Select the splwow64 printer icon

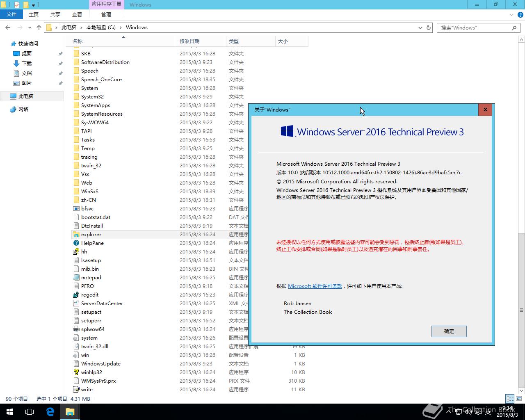pyautogui.click(x=76, y=329)
